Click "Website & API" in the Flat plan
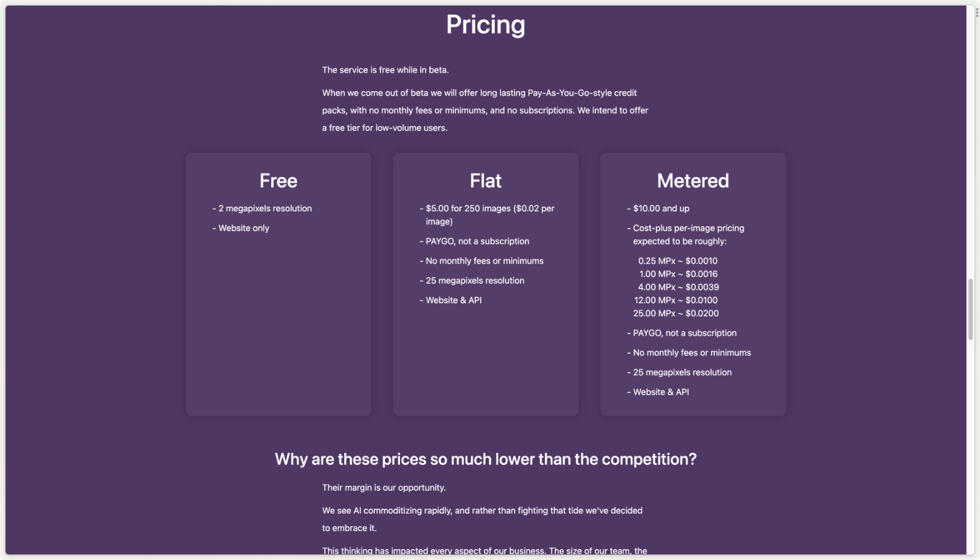This screenshot has height=560, width=980. tap(453, 300)
